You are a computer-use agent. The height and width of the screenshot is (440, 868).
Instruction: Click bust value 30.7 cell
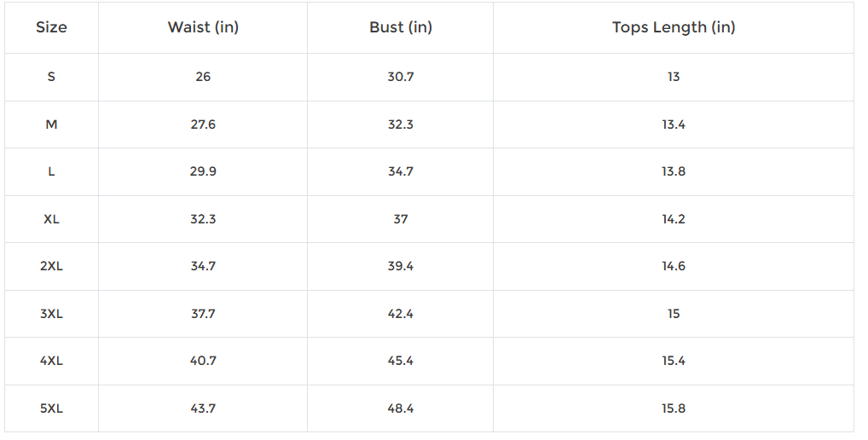401,77
